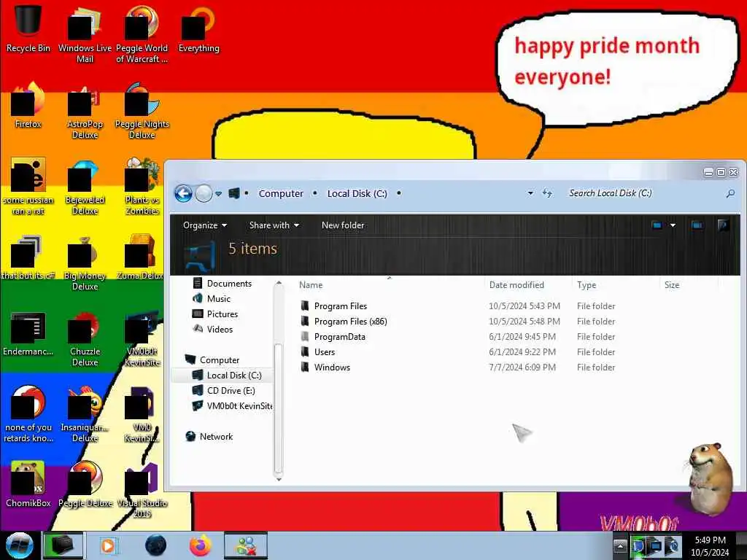The height and width of the screenshot is (560, 747).
Task: Open the Endermanc... desktop icon
Action: point(28,333)
